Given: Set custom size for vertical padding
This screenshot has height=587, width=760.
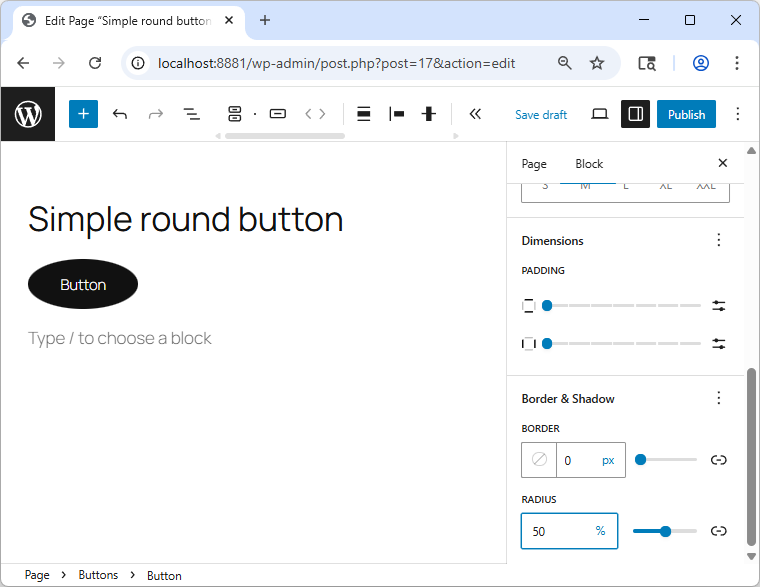Looking at the screenshot, I should [x=719, y=306].
